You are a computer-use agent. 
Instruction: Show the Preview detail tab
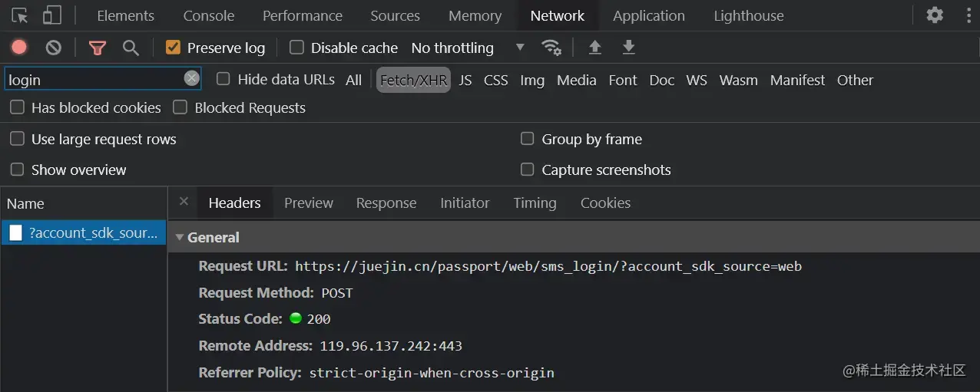click(x=309, y=203)
